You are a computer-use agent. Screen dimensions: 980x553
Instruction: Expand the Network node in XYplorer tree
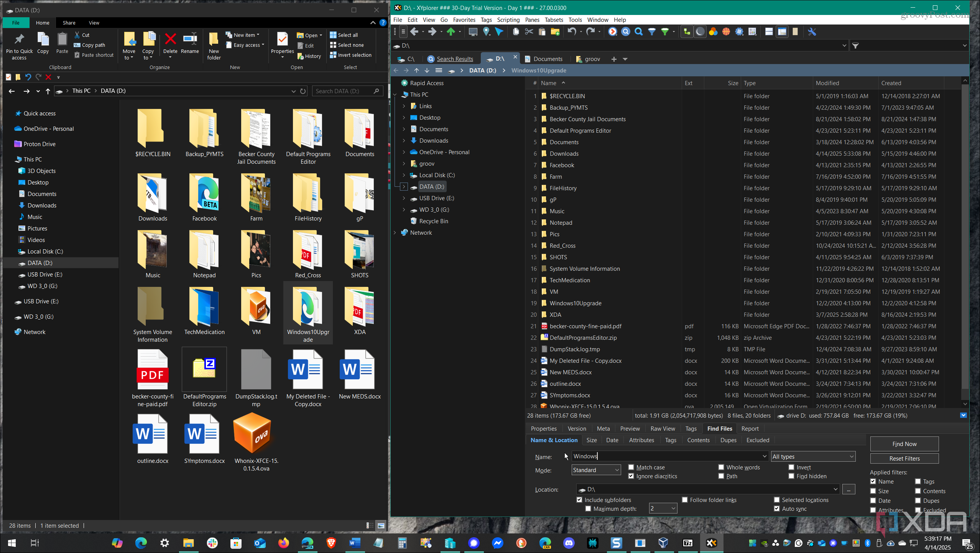click(395, 233)
